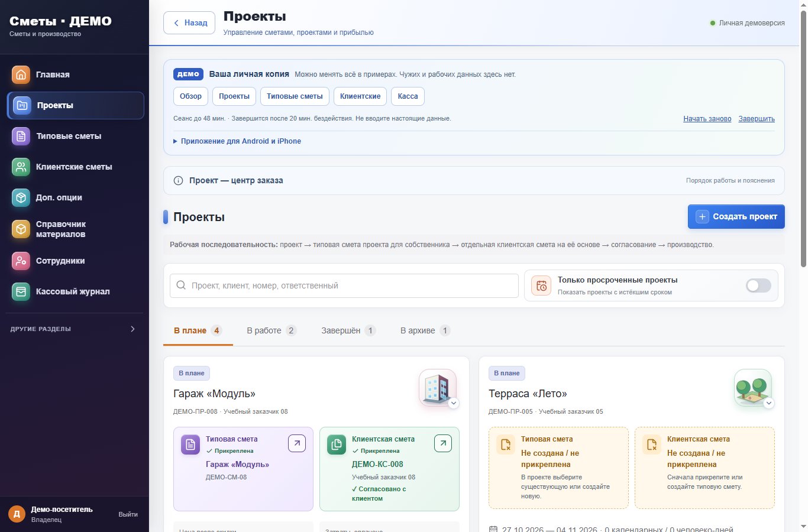The height and width of the screenshot is (532, 808).
Task: Click the info icon beside Проект — центр заказа
Action: coord(178,180)
